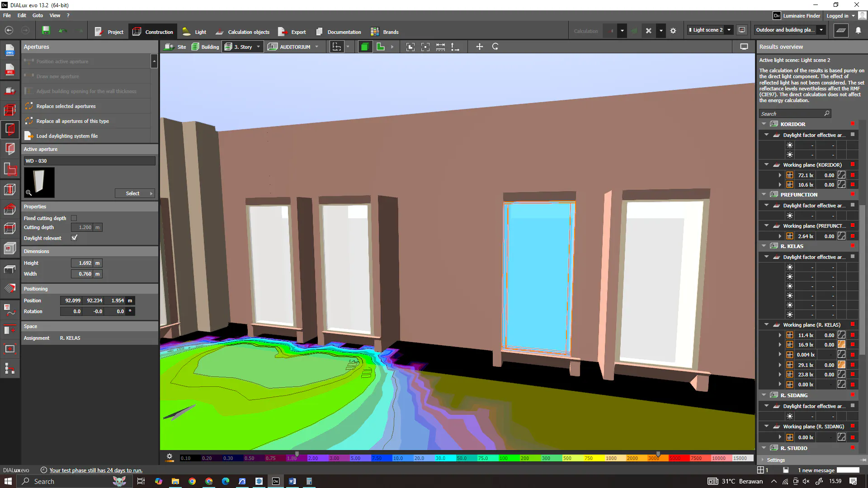Click back navigation arrow icon
Screen dimensions: 868x488
[x=9, y=31]
